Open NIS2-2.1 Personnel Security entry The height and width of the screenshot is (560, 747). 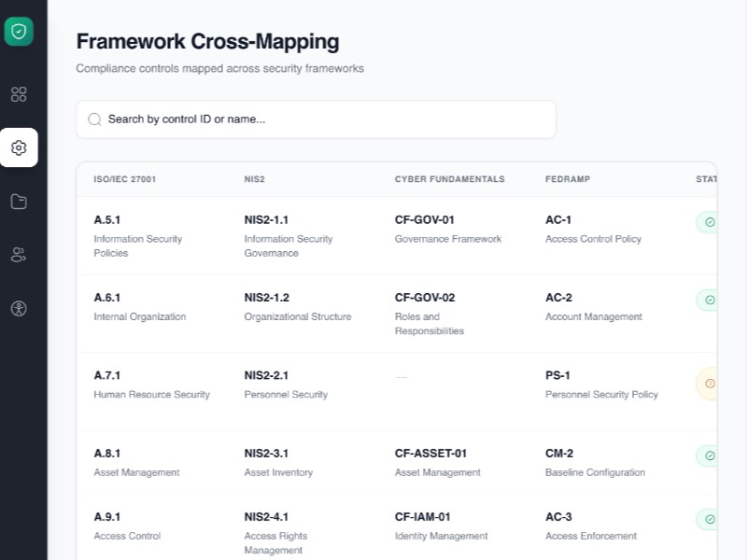(x=286, y=385)
